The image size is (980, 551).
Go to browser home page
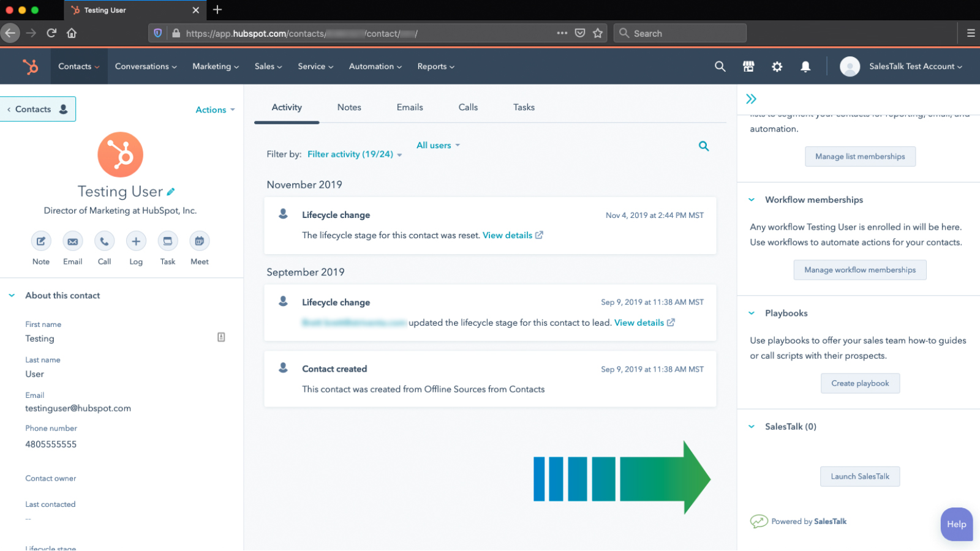tap(72, 33)
